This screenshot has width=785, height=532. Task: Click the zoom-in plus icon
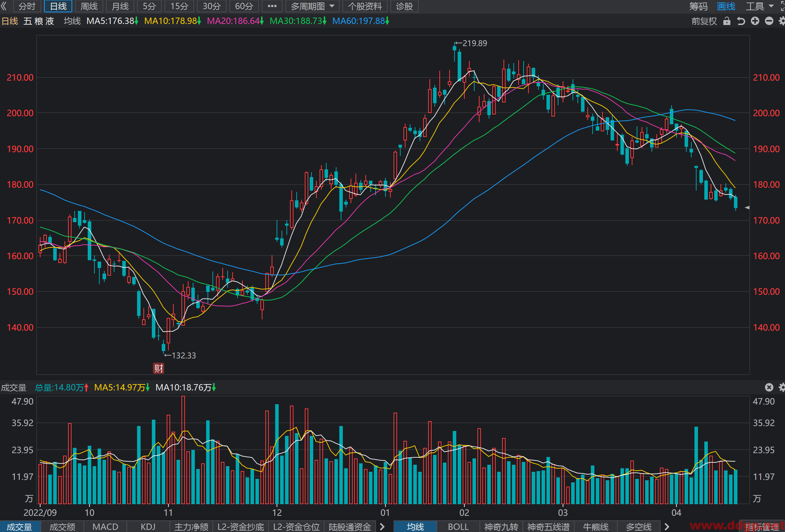pos(755,21)
